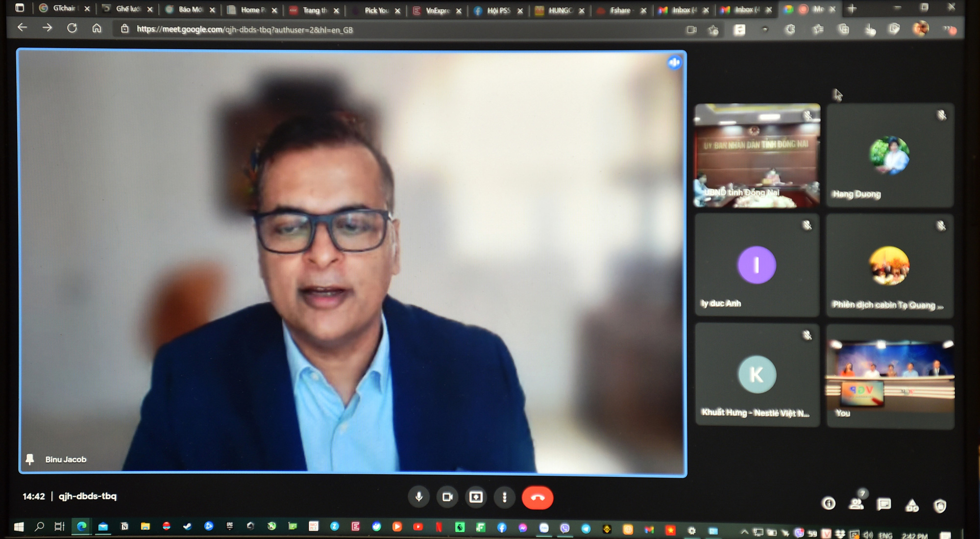Show hidden system tray icons
The width and height of the screenshot is (980, 539).
(744, 532)
